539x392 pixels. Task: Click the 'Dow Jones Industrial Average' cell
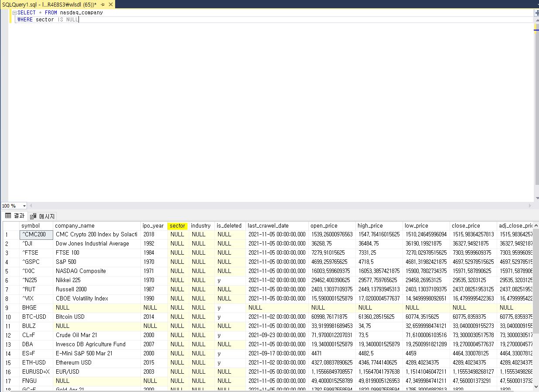coord(97,244)
